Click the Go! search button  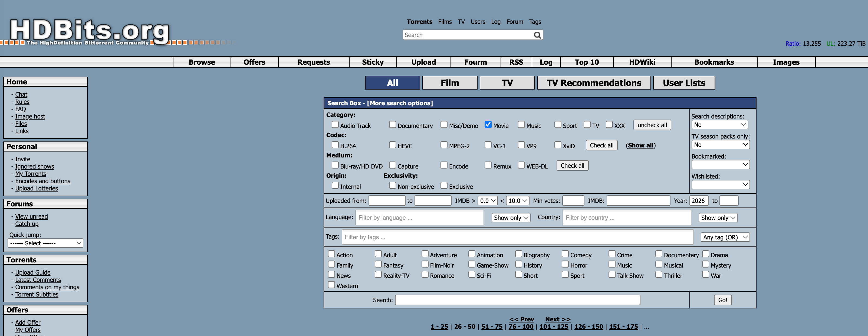pyautogui.click(x=722, y=300)
